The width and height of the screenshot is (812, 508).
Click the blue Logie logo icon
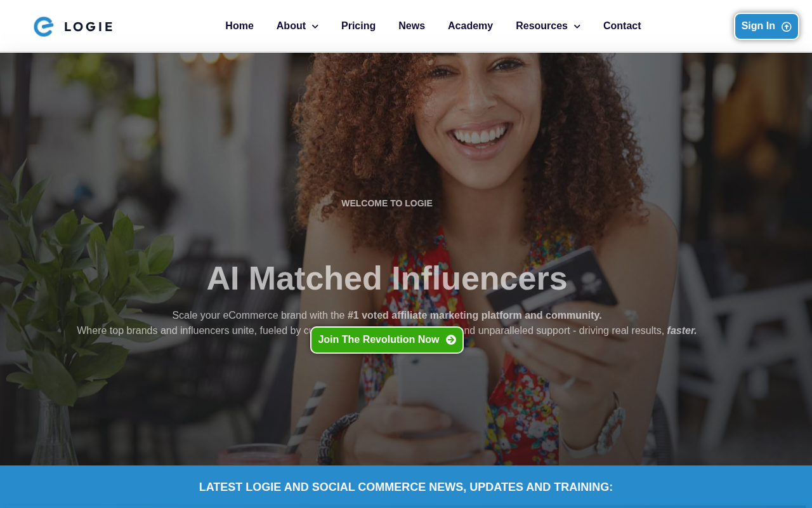pos(43,27)
